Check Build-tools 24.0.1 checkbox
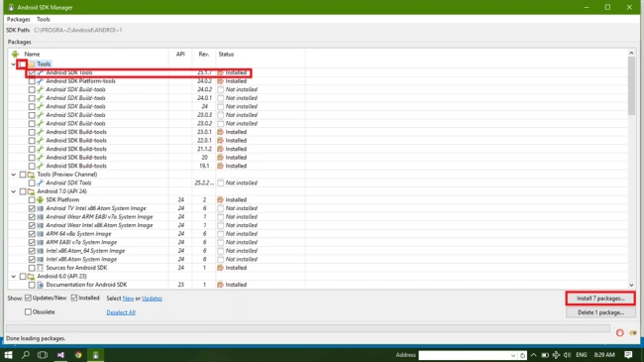Image resolution: width=644 pixels, height=362 pixels. pyautogui.click(x=32, y=98)
